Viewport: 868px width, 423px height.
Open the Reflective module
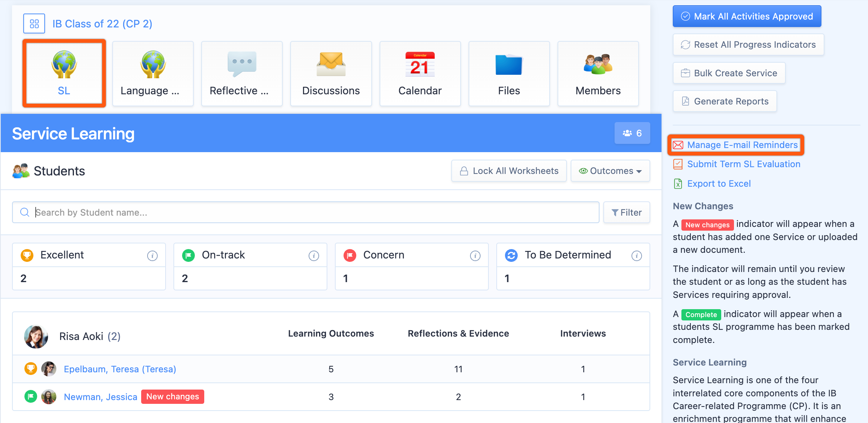241,73
